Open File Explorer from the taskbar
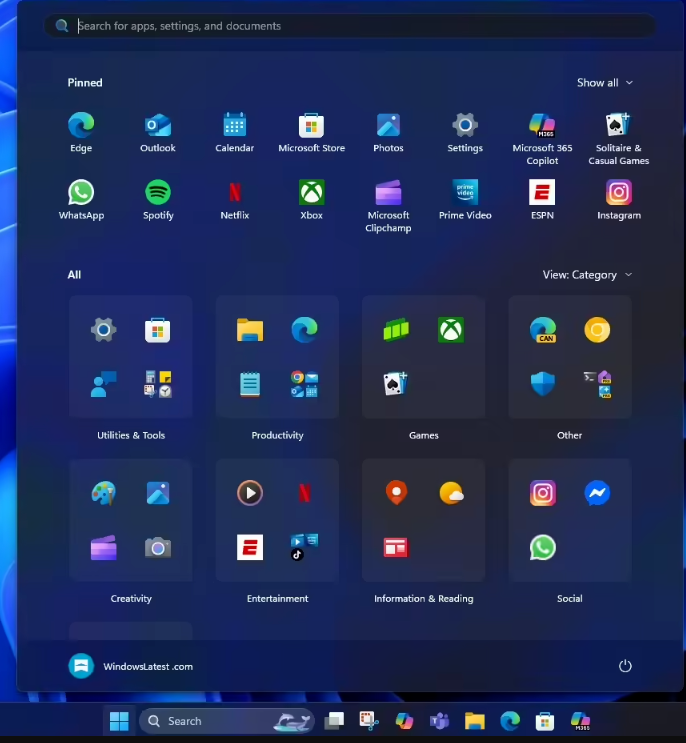The height and width of the screenshot is (743, 686). point(474,721)
